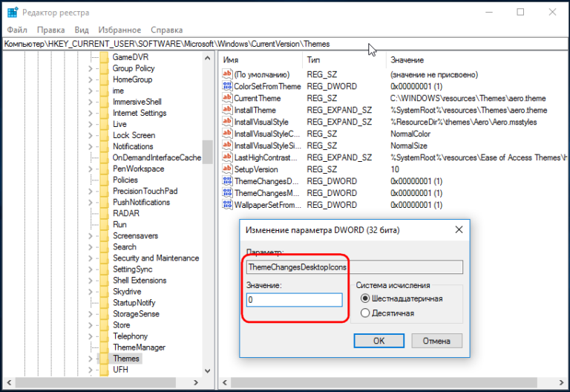570x392 pixels.
Task: Click the InstallTheme value icon
Action: [x=227, y=110]
